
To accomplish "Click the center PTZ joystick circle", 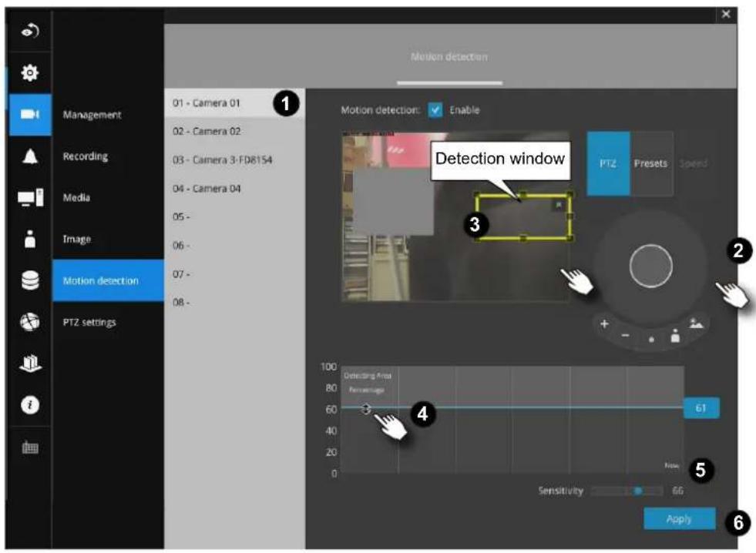I will click(x=651, y=266).
